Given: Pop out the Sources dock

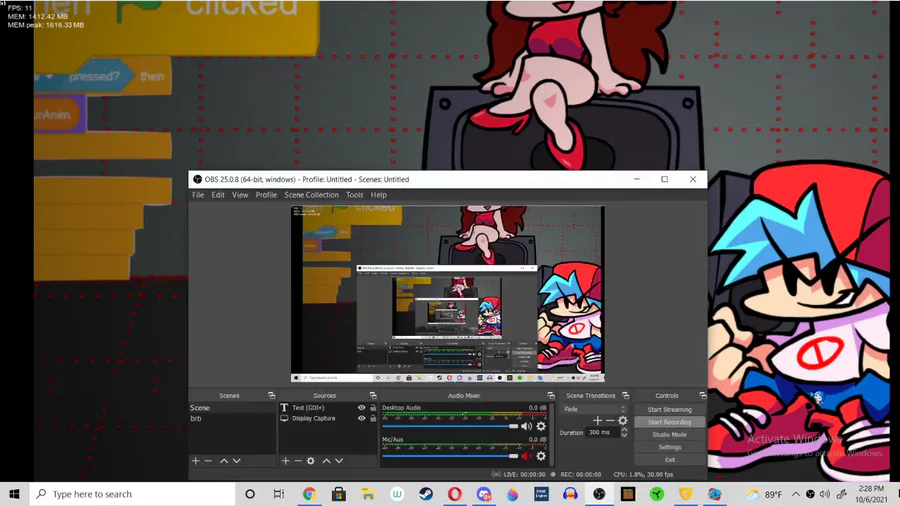Looking at the screenshot, I should (373, 395).
